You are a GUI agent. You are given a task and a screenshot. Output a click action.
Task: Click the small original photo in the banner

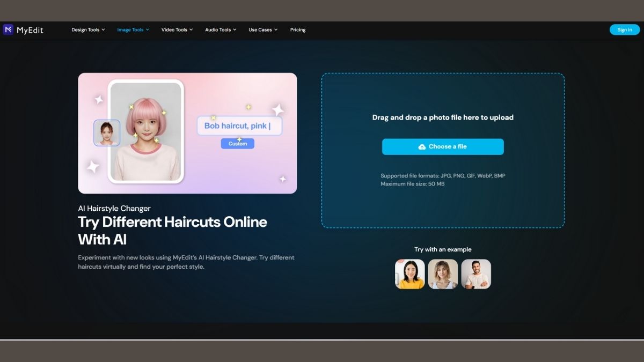pos(107,133)
